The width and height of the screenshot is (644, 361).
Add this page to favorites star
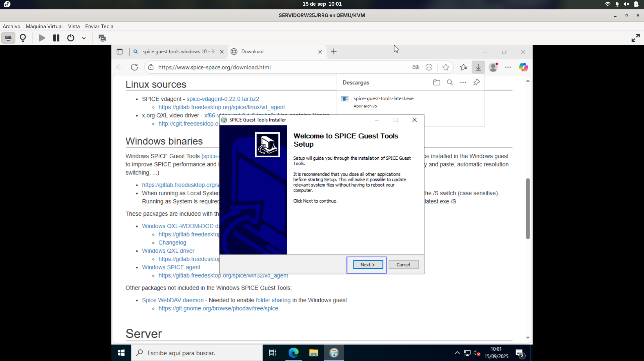click(x=446, y=67)
